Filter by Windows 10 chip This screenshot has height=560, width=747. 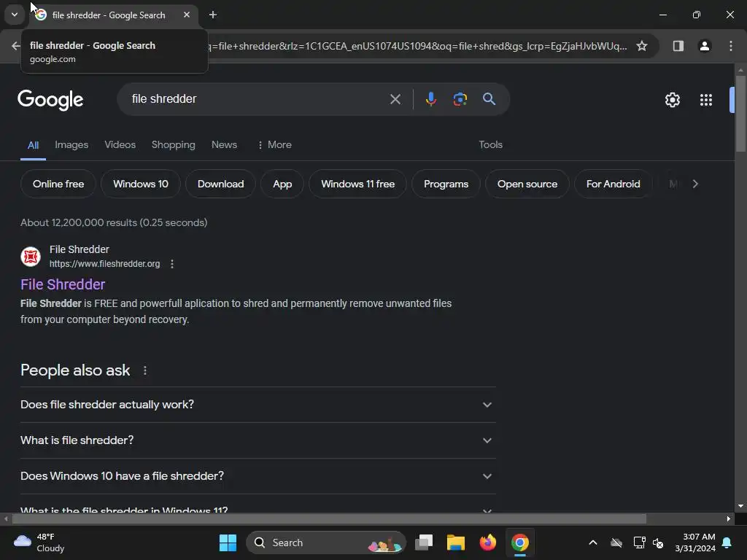pyautogui.click(x=141, y=184)
